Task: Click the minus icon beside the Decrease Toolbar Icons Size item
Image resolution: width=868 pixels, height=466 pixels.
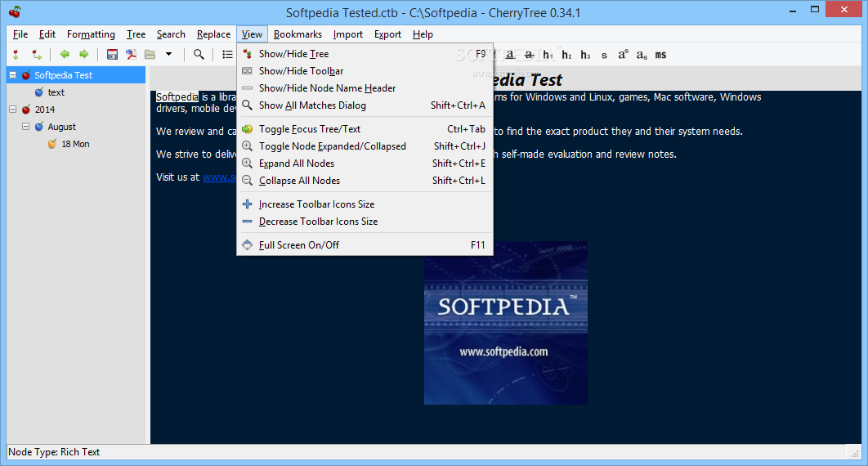Action: [x=248, y=222]
